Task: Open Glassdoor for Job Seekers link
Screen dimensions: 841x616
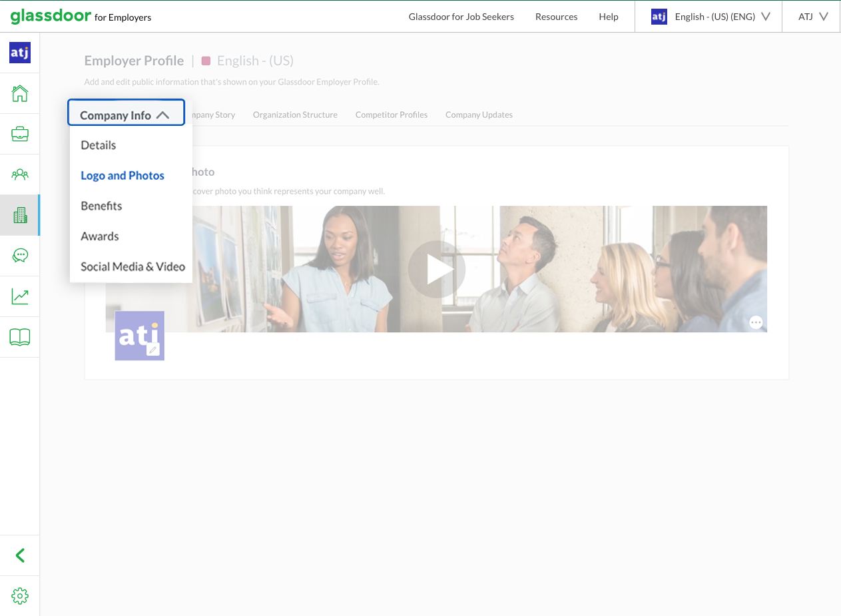Action: coord(461,16)
